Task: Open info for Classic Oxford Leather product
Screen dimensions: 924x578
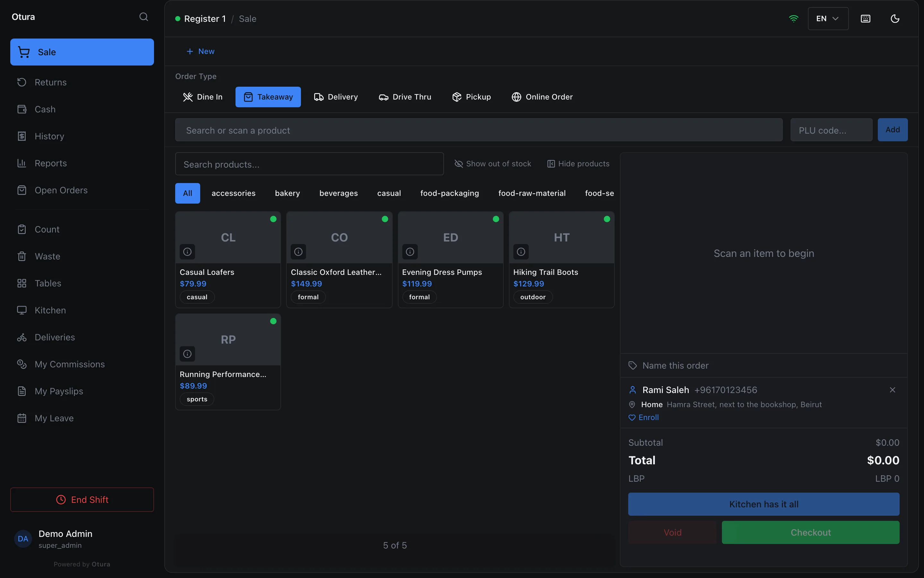Action: [299, 251]
